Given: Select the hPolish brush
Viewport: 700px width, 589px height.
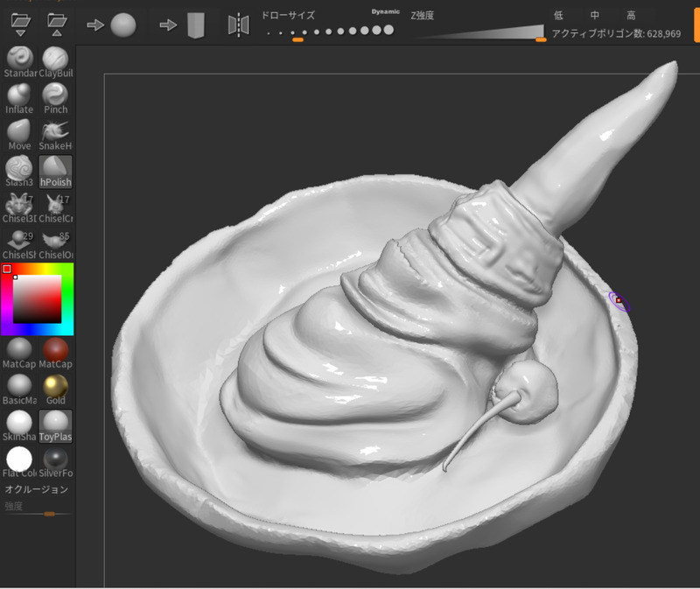Looking at the screenshot, I should (x=55, y=172).
